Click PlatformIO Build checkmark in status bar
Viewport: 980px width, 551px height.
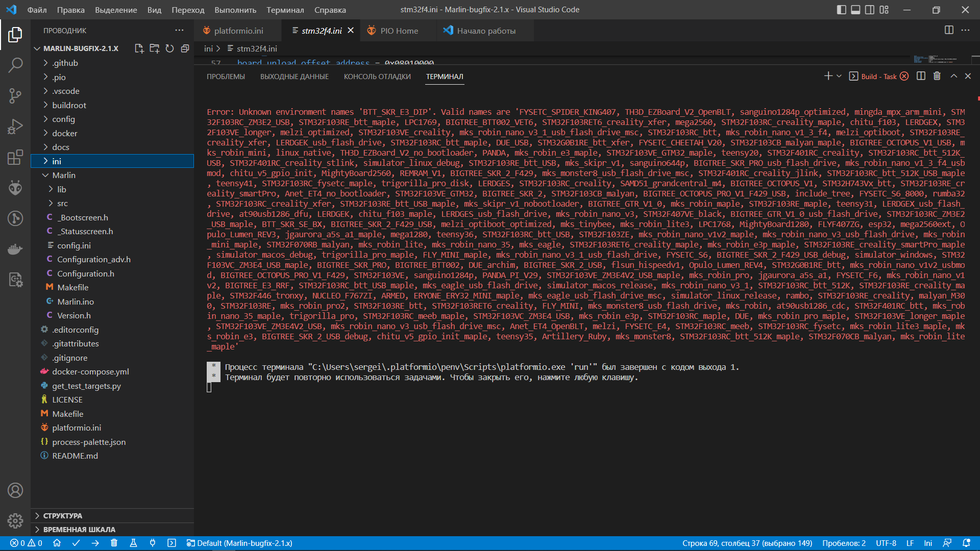click(76, 543)
